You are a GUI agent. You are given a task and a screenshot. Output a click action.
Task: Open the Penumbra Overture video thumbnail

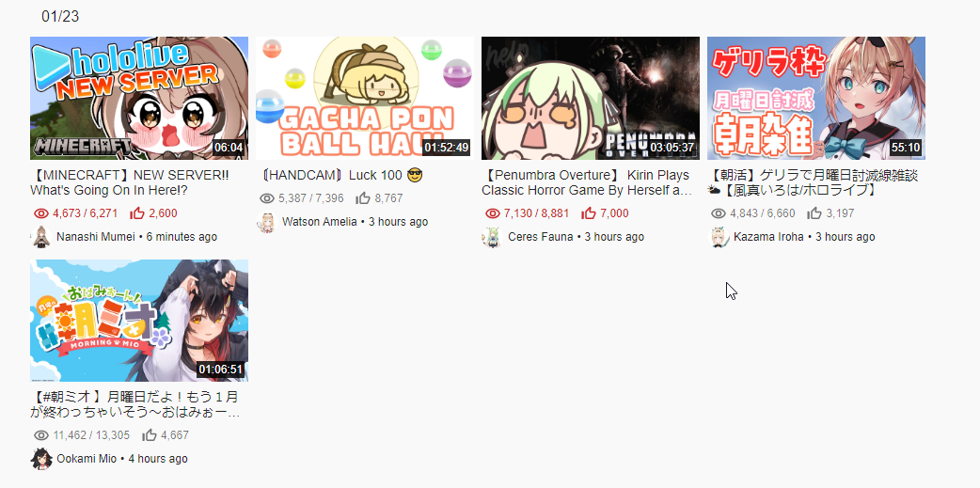590,98
